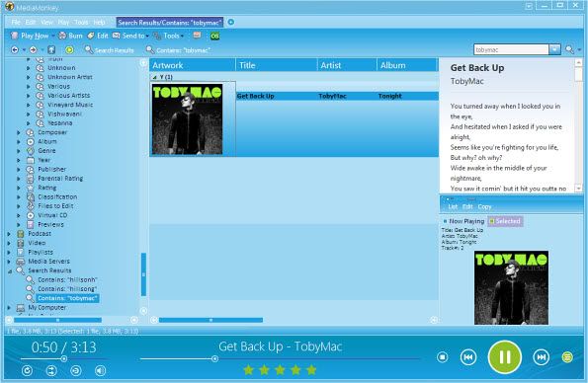Sort by the Title column header
This screenshot has height=383, width=588.
coord(277,65)
